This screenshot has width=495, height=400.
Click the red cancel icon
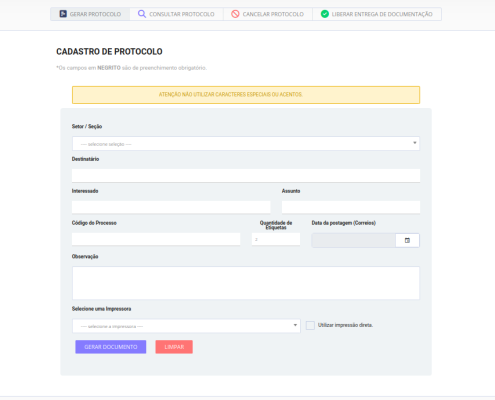coord(235,14)
